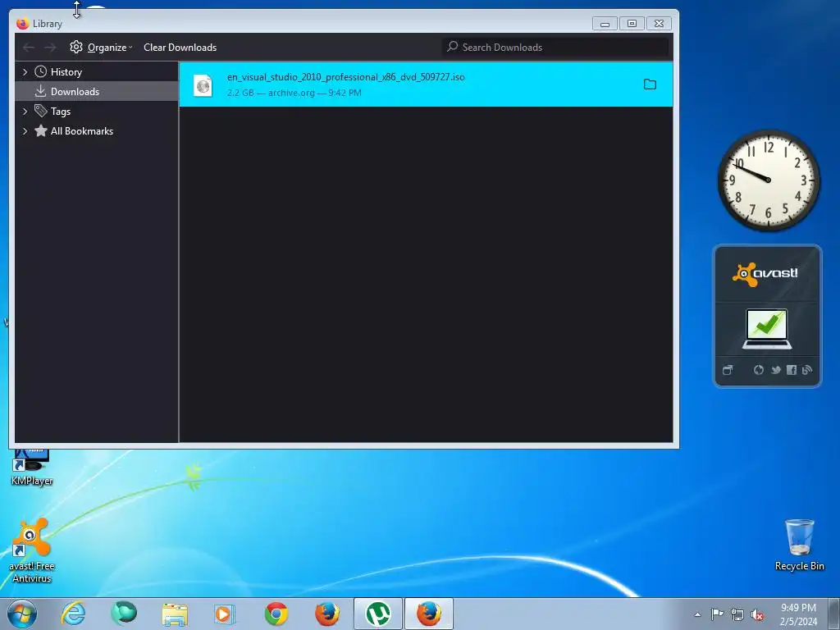The width and height of the screenshot is (840, 630).
Task: Click the green checkmark laptop status icon
Action: point(767,329)
